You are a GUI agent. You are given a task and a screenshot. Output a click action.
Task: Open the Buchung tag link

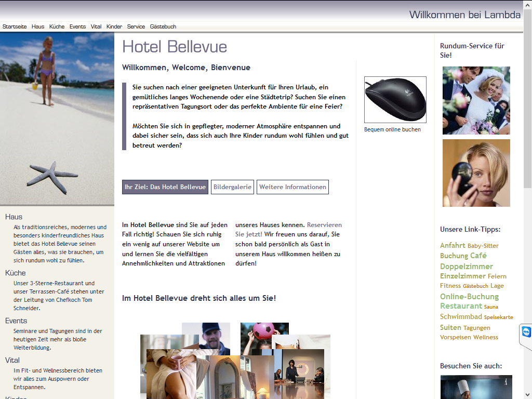(x=454, y=256)
